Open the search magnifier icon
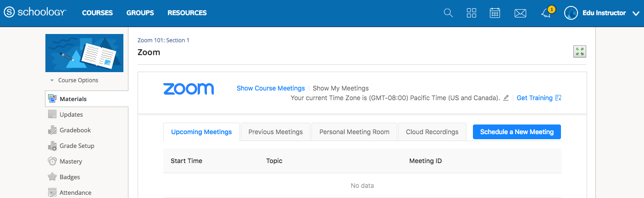This screenshot has width=644, height=198. click(448, 13)
